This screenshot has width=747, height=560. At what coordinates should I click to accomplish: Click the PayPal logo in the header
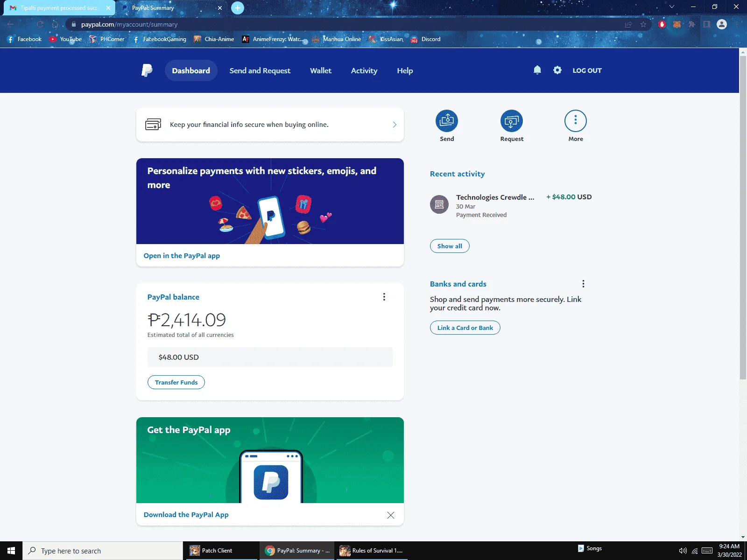point(147,70)
